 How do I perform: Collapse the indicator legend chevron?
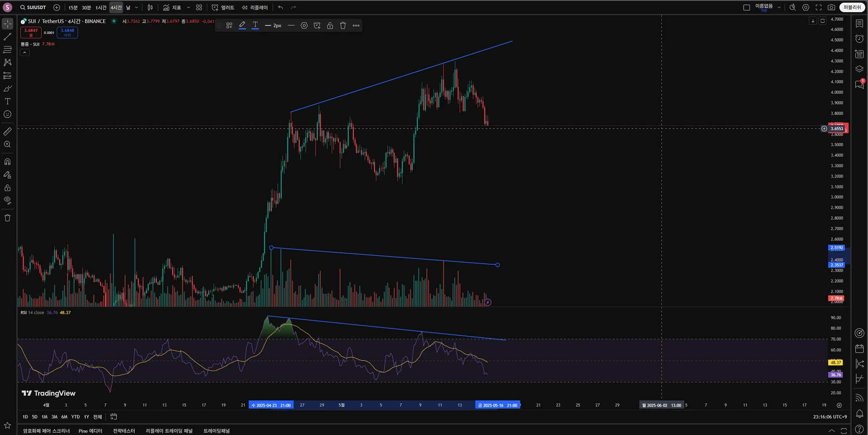click(x=25, y=52)
